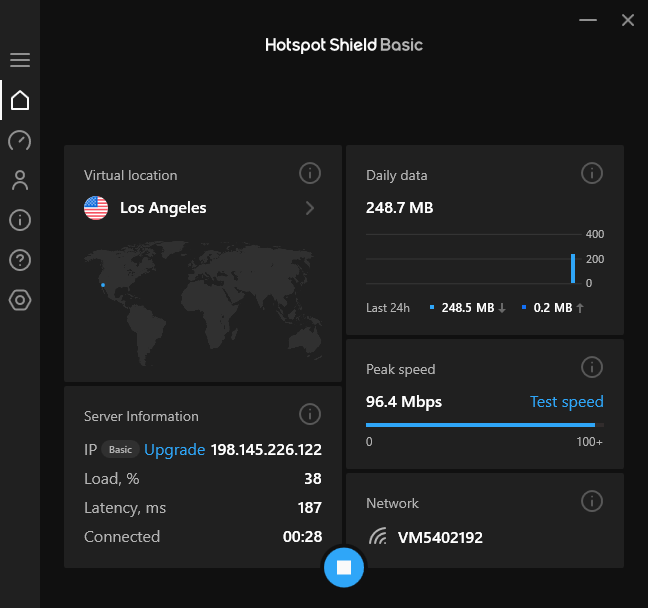Click the Load value 38
The image size is (648, 608).
point(313,479)
